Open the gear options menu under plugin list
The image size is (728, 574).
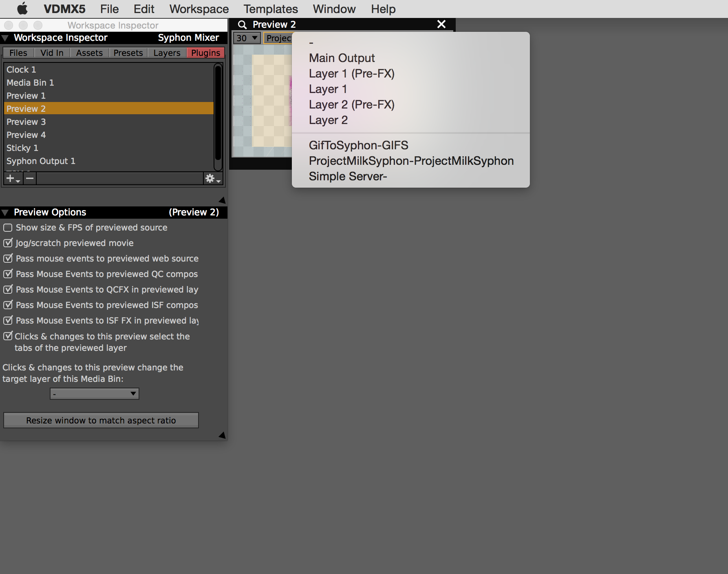[x=212, y=178]
